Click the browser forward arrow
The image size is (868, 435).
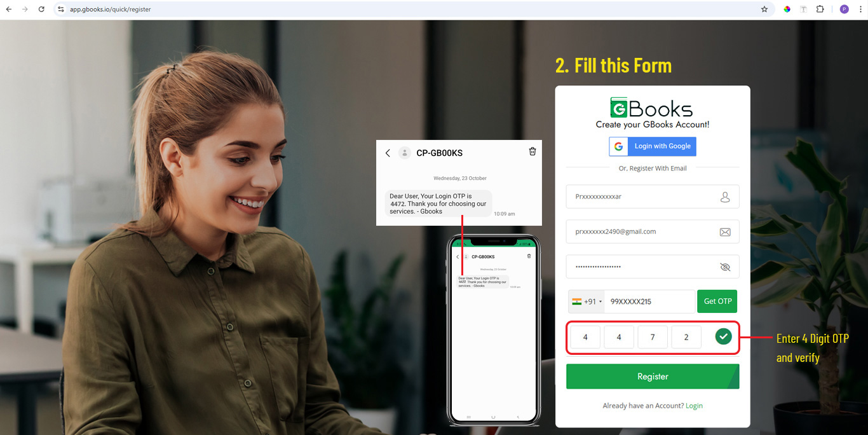(25, 10)
